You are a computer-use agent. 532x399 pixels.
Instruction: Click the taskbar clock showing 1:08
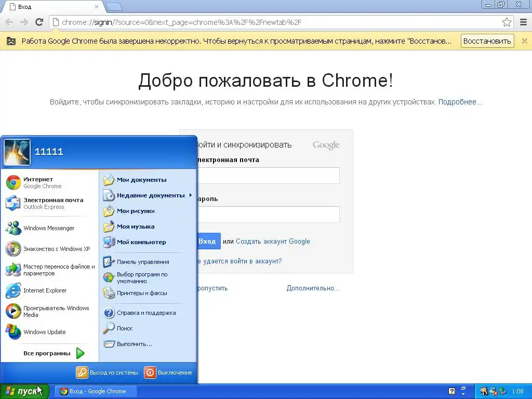click(x=518, y=391)
